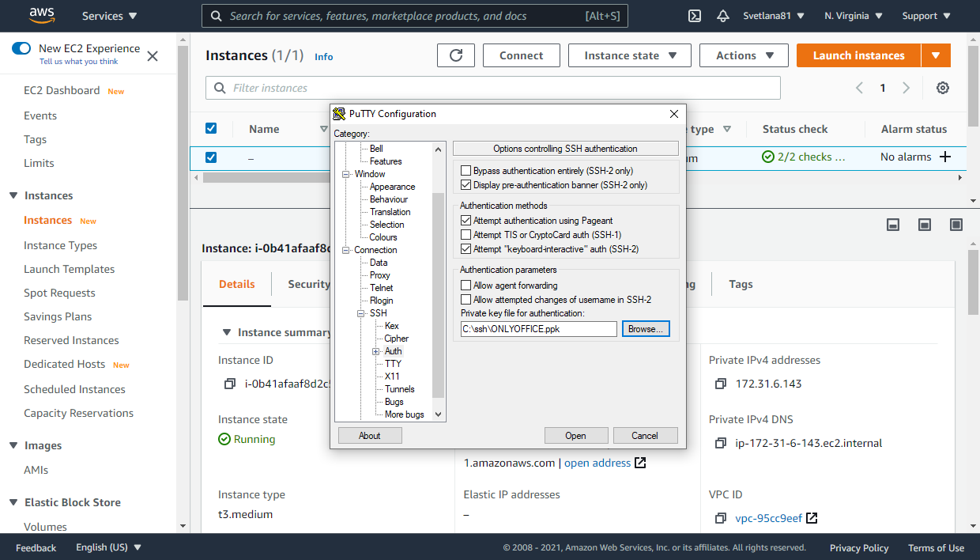Maximize the details pane layout icon
980x560 pixels.
tap(955, 225)
